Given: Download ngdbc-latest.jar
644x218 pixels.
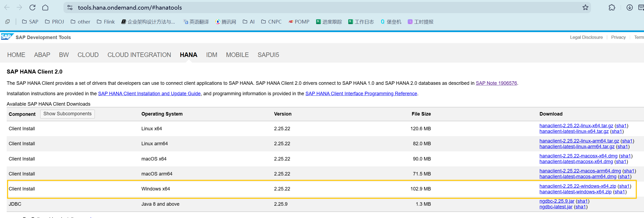Looking at the screenshot, I should pos(556,207).
